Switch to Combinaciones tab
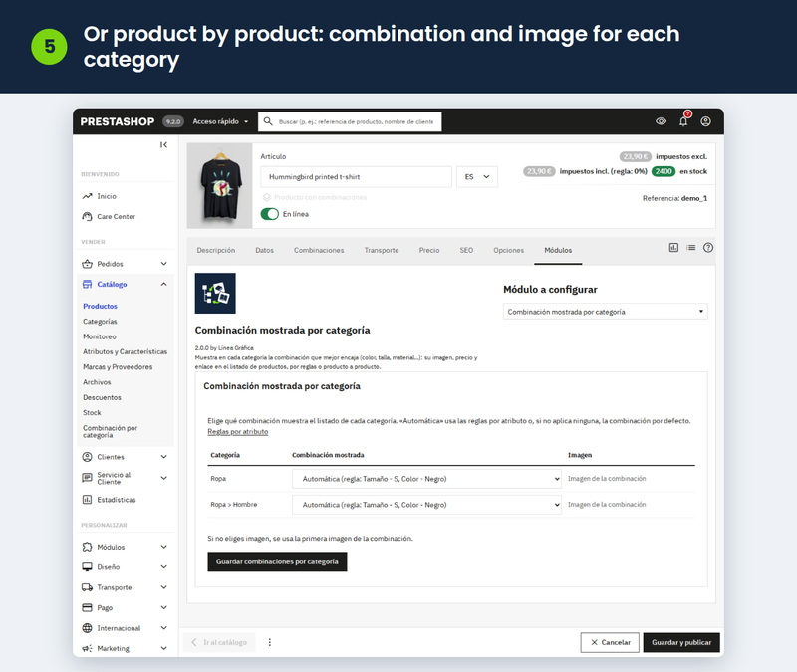The width and height of the screenshot is (797, 672). [319, 250]
